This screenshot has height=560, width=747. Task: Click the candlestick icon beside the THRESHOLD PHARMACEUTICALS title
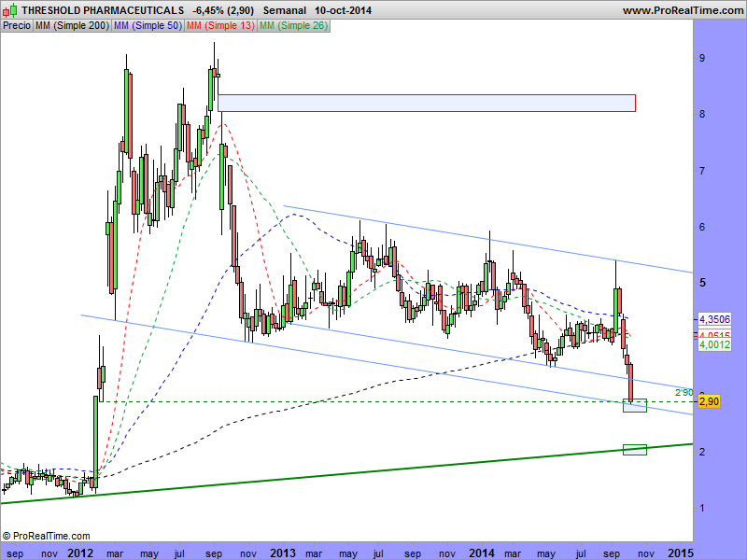(x=10, y=9)
